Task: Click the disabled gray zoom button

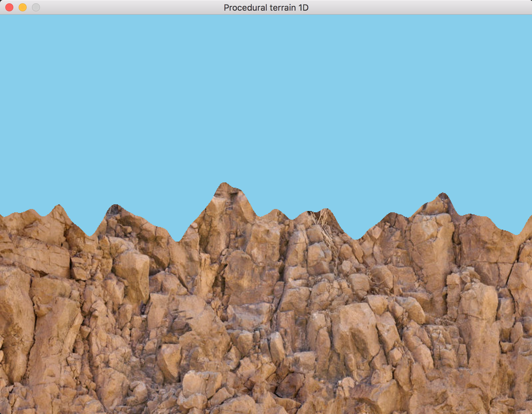Action: (x=36, y=7)
